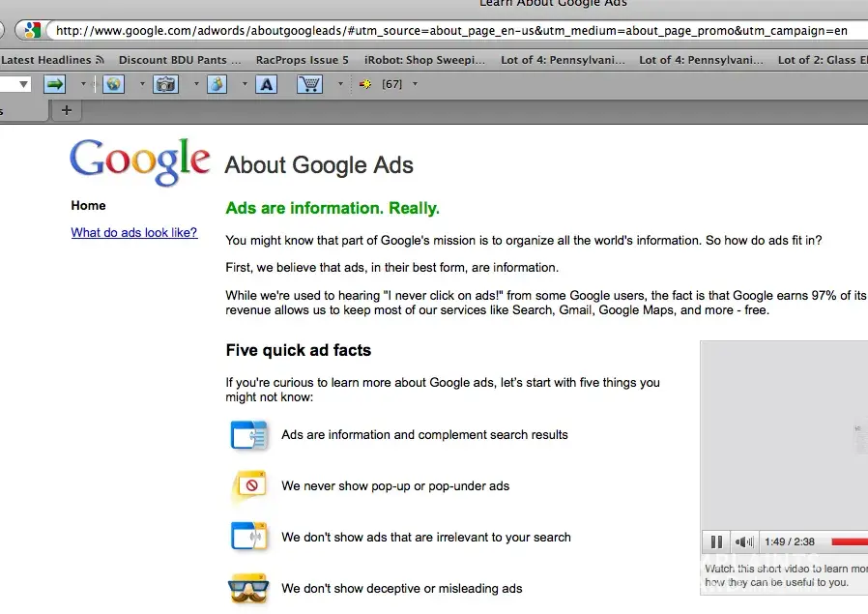Screen dimensions: 868x614
Task: Open the Discount BDU Pants bookmark
Action: (180, 59)
